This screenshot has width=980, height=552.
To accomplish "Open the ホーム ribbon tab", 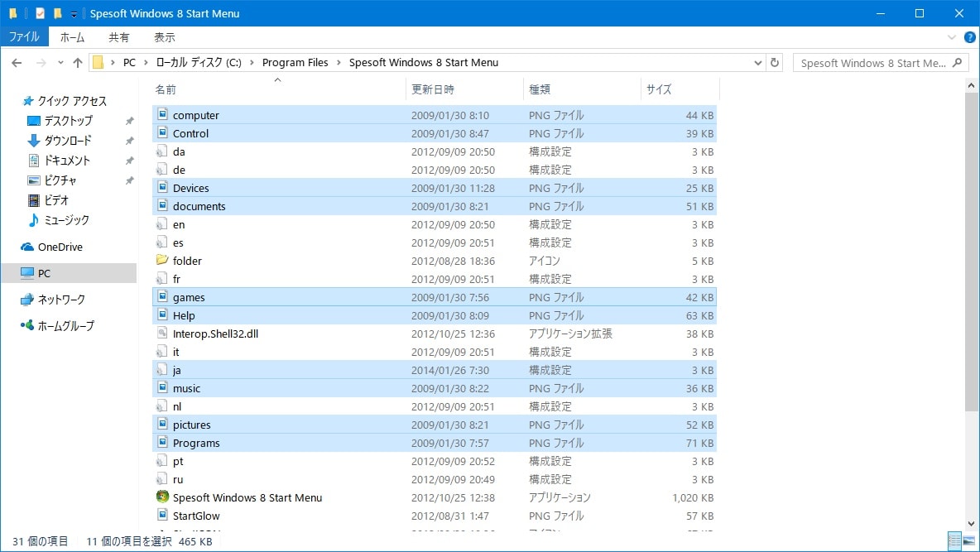I will click(72, 37).
